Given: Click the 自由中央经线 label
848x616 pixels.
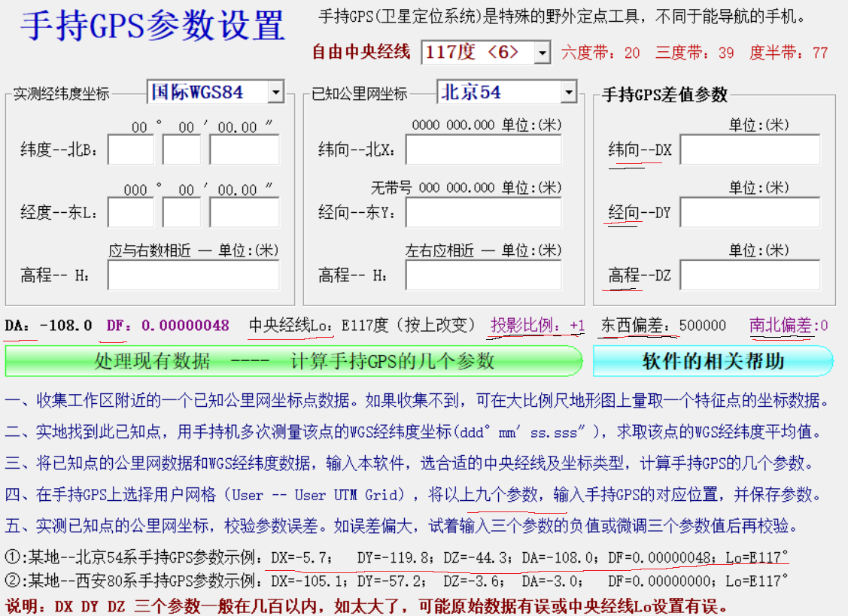Looking at the screenshot, I should 361,52.
